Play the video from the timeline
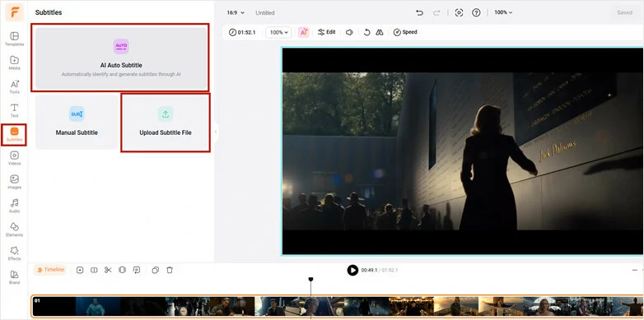This screenshot has width=644, height=320. tap(352, 270)
